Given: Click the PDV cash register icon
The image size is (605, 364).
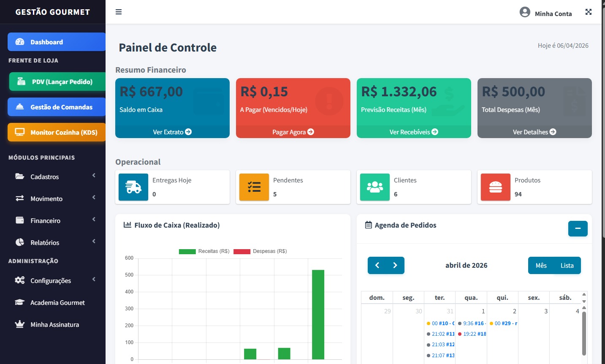Looking at the screenshot, I should point(21,81).
